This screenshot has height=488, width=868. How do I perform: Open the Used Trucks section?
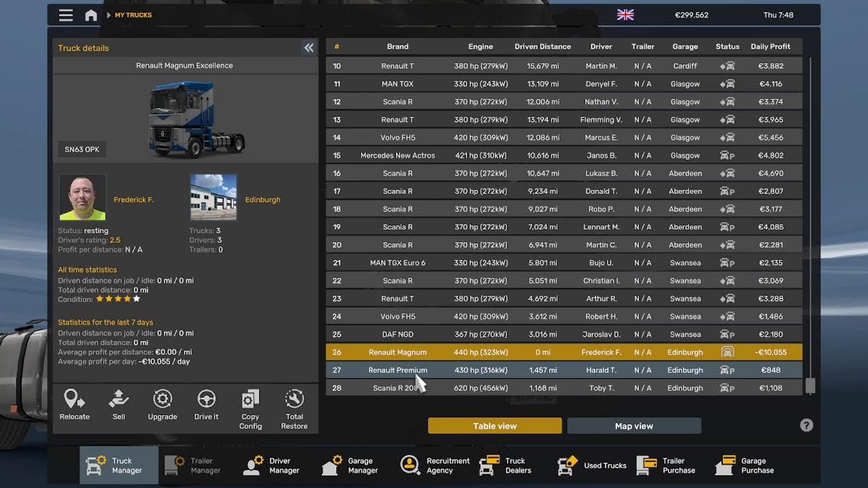592,465
